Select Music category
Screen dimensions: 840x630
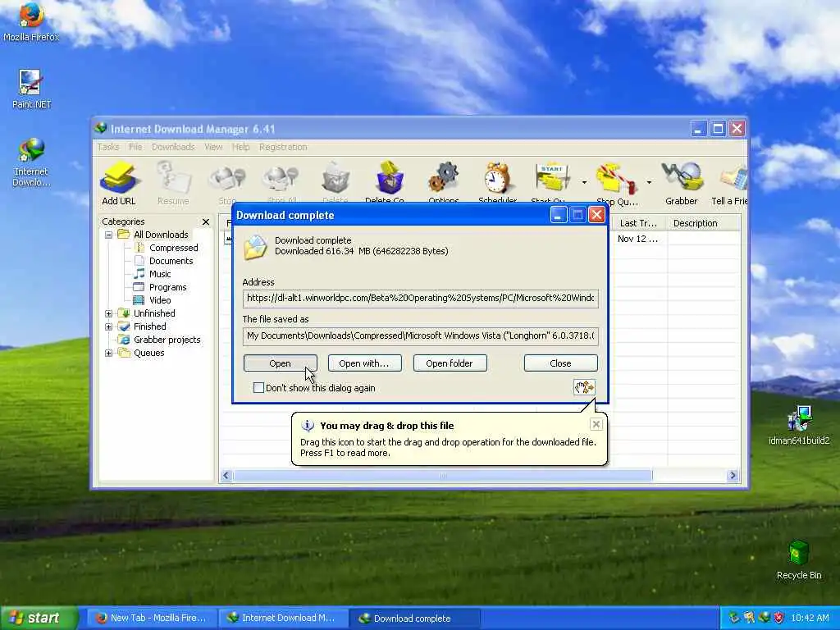160,274
